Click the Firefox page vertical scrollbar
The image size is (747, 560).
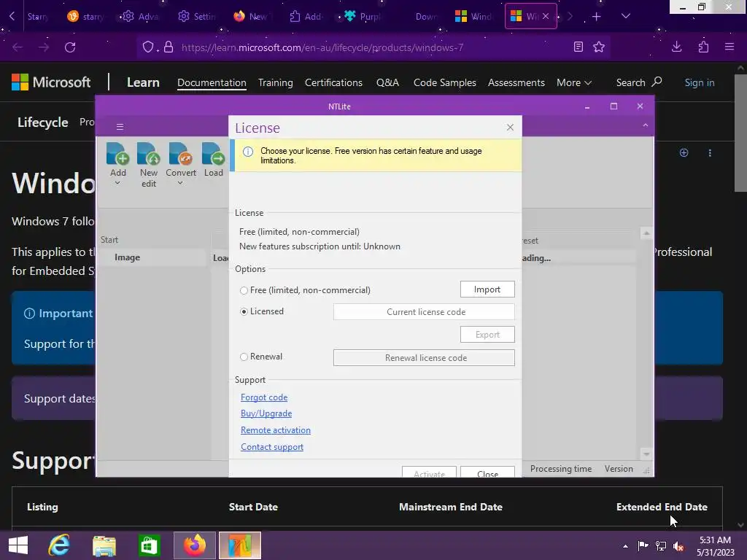740,133
